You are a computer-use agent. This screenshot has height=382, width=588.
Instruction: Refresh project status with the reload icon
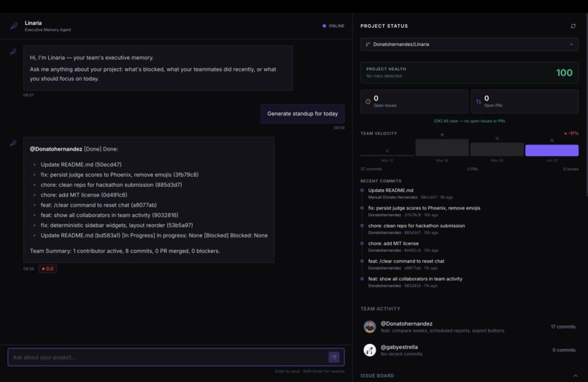573,26
